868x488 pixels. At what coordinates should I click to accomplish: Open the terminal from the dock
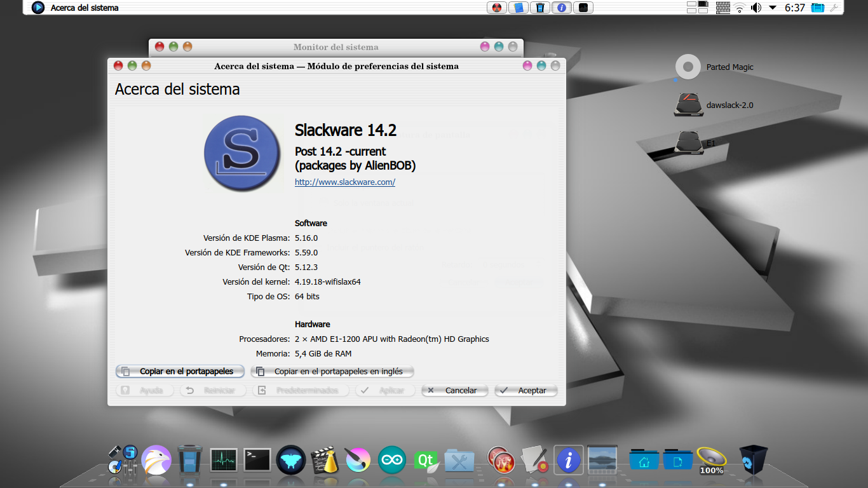[257, 460]
